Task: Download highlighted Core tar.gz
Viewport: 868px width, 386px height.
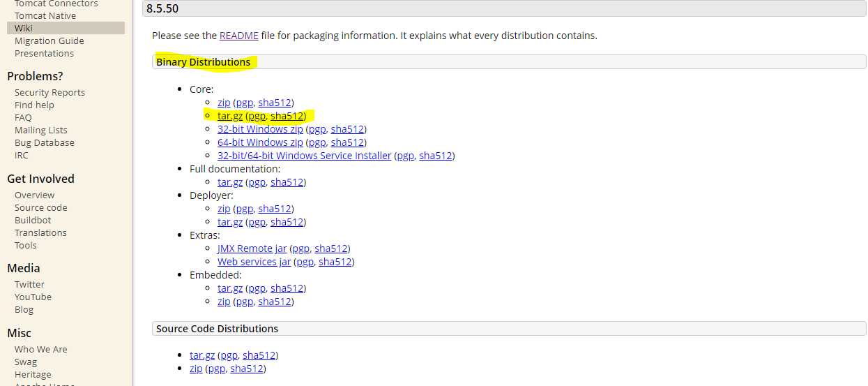Action: 230,116
